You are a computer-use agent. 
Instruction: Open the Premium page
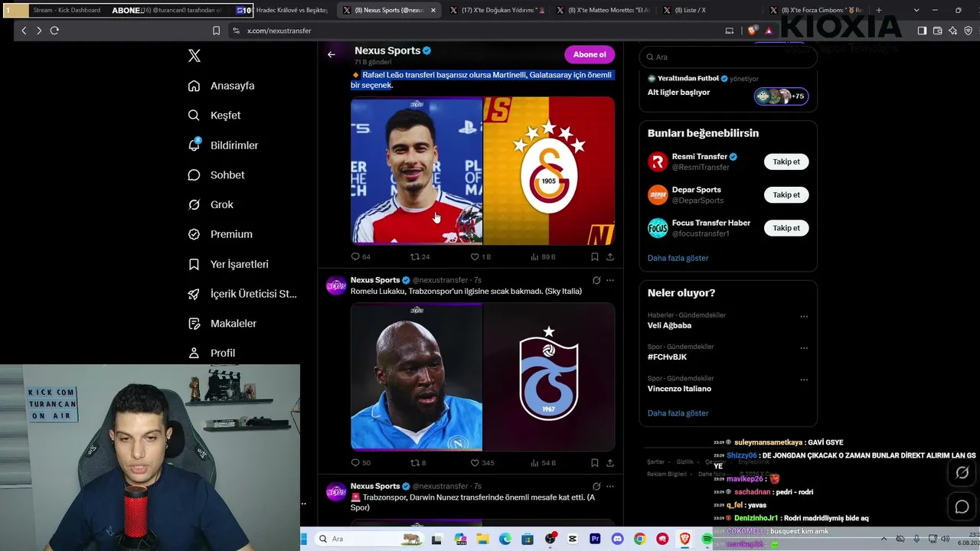coord(220,234)
